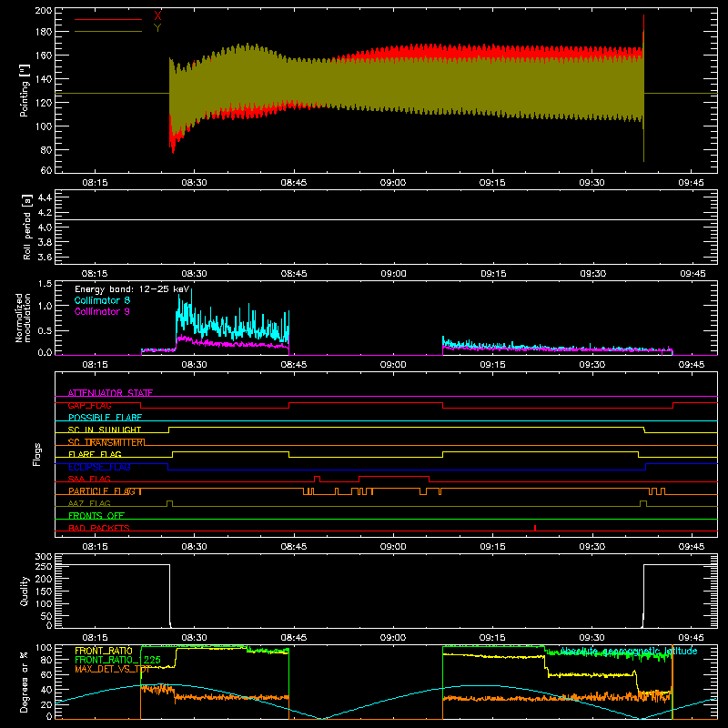Click the '09:30' time label below Quality plot
728x728 pixels.
point(592,638)
